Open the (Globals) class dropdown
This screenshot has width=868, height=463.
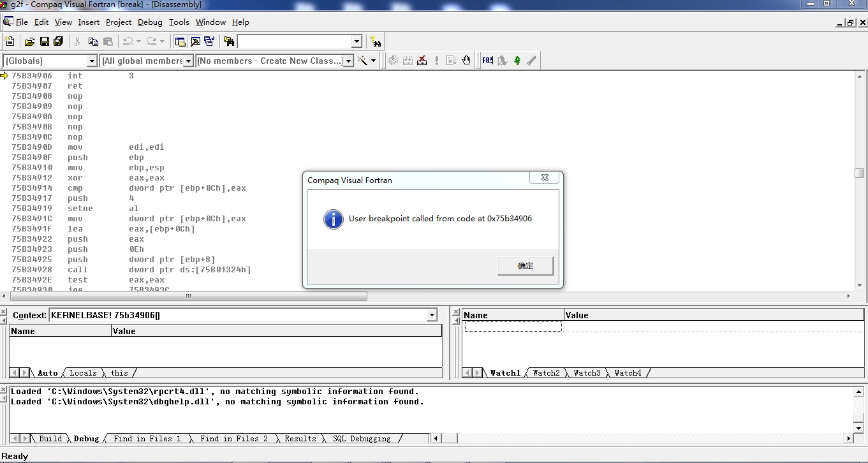(x=92, y=61)
